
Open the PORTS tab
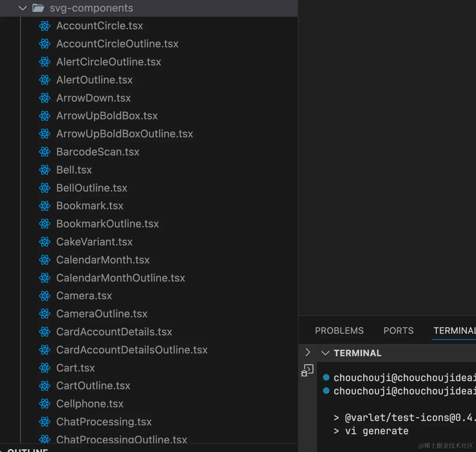[x=398, y=331]
